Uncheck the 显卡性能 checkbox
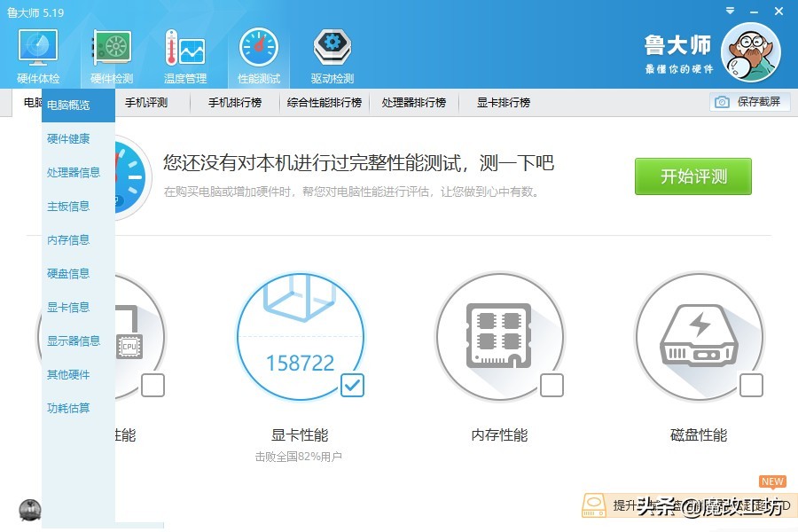Screen dimensions: 798x532 [352, 386]
